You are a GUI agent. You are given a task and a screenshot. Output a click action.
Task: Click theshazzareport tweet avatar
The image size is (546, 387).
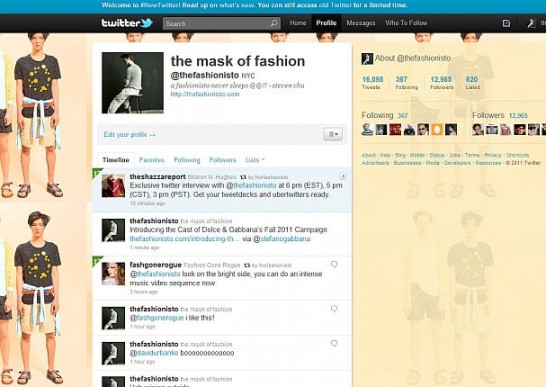pos(113,186)
